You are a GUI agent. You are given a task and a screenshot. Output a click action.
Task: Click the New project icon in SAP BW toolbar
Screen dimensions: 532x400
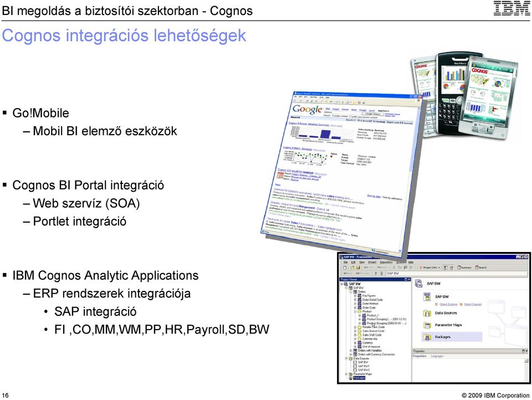tap(345, 268)
